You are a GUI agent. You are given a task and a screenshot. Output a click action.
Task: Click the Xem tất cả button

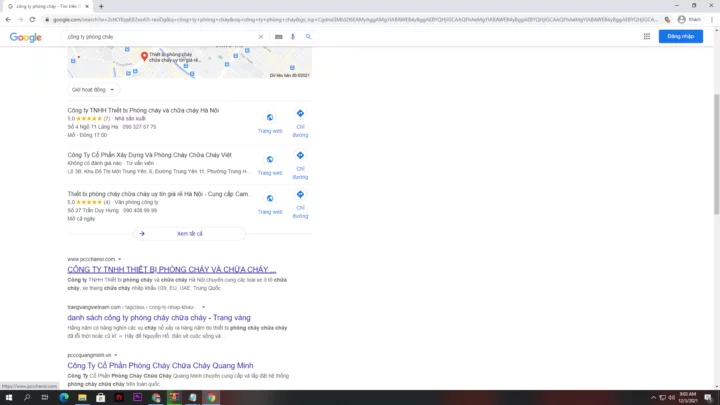coord(190,234)
